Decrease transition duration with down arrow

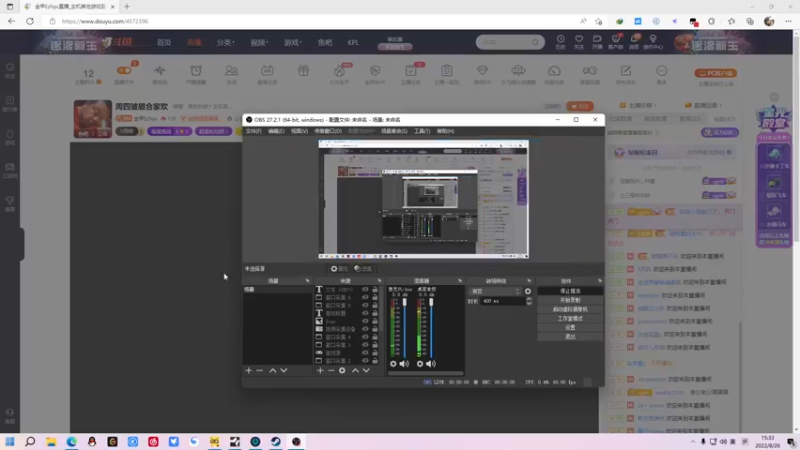(529, 304)
